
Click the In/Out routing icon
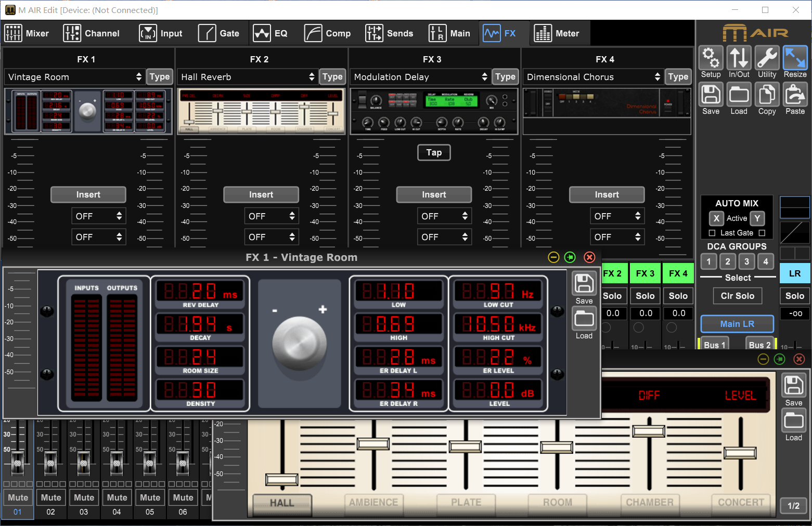[x=739, y=58]
